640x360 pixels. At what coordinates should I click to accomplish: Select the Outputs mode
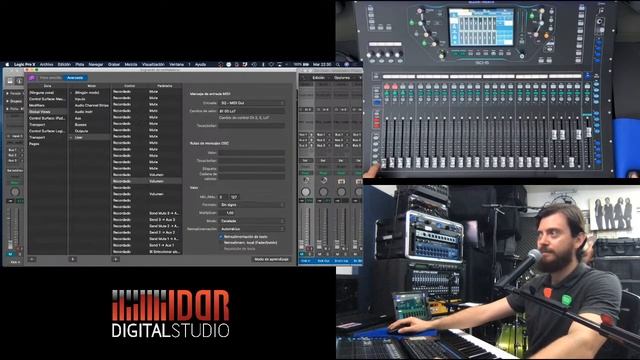[x=89, y=131]
